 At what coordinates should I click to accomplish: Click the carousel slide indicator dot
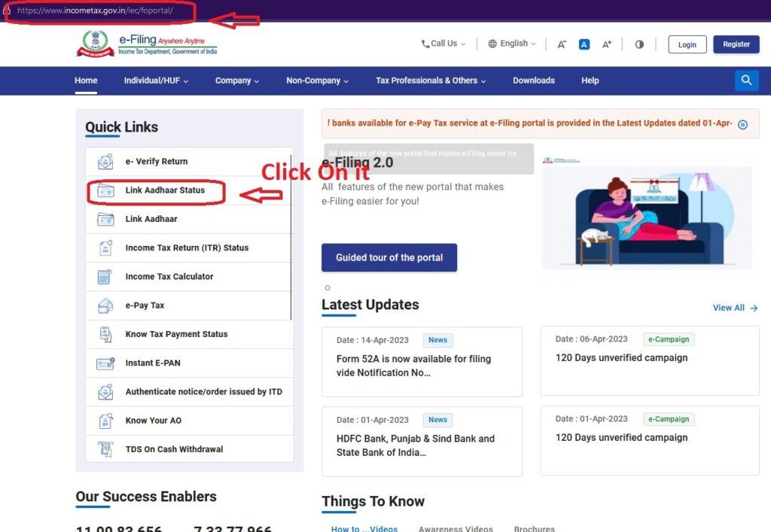pyautogui.click(x=328, y=288)
